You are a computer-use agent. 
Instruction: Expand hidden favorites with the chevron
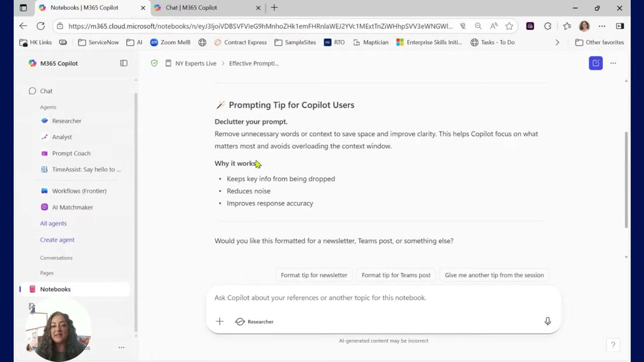(557, 42)
